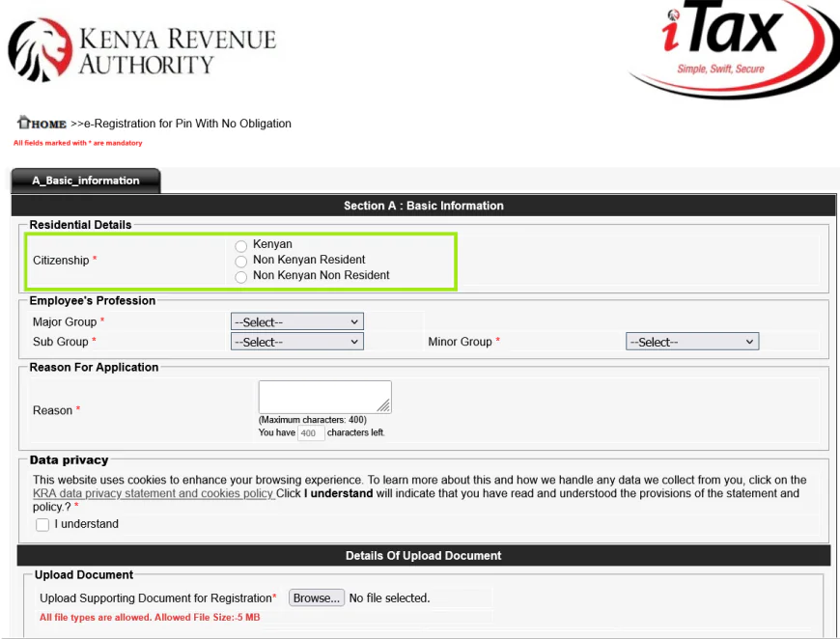Select Non Kenyan Resident citizenship
This screenshot has width=840, height=639.
click(x=240, y=260)
